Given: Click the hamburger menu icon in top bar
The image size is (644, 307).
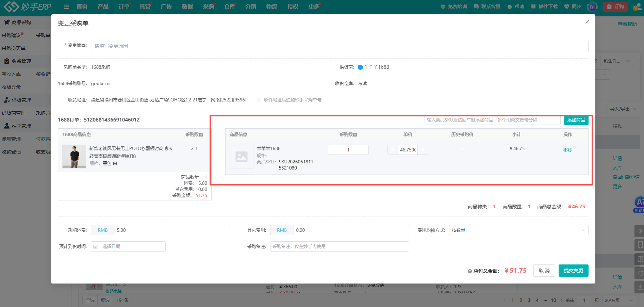Looking at the screenshot, I should tap(66, 7).
